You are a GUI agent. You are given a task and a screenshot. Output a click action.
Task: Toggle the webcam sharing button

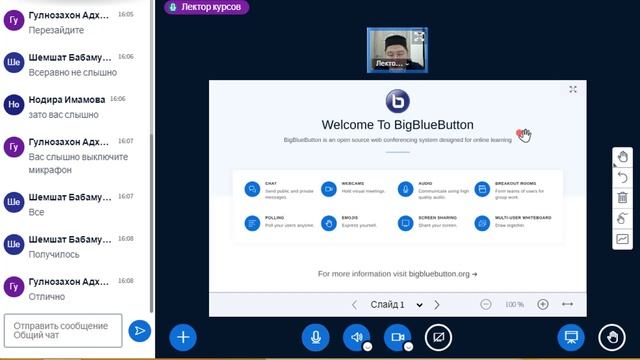coord(397,337)
